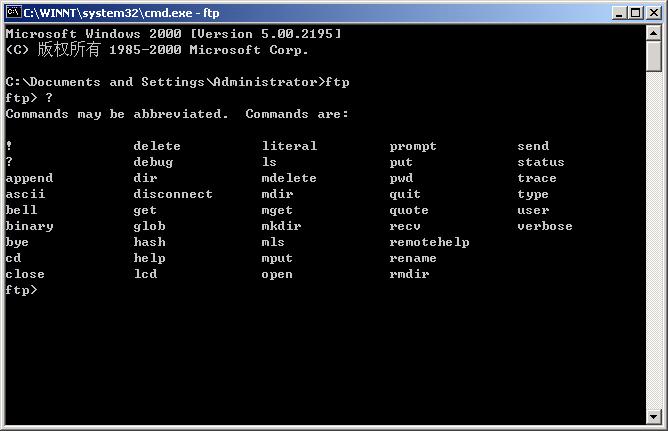Click the last ftp> prompt line

click(21, 290)
